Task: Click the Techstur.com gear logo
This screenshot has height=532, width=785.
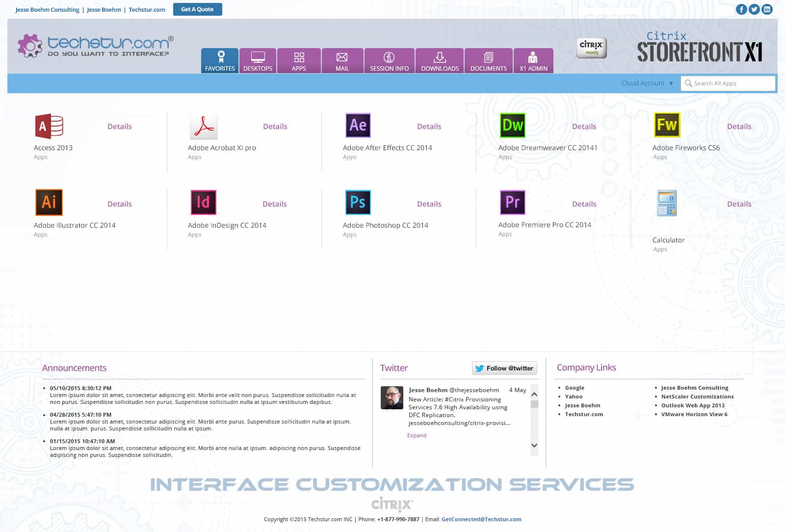Action: (30, 46)
